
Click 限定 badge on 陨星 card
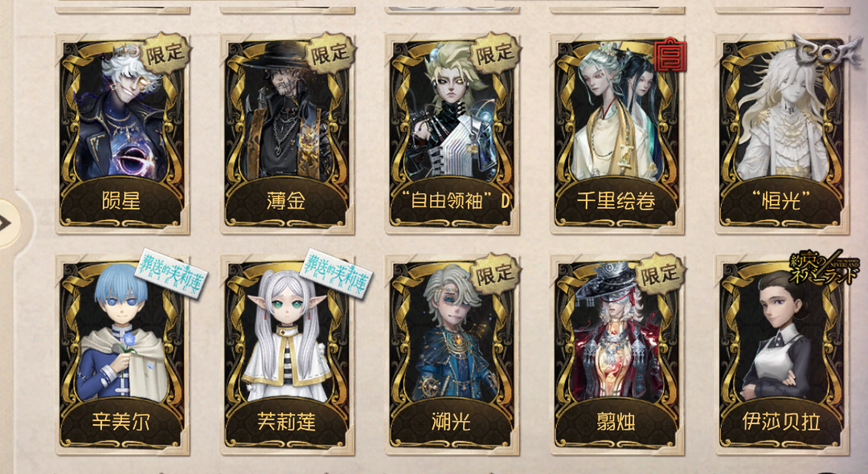click(165, 54)
